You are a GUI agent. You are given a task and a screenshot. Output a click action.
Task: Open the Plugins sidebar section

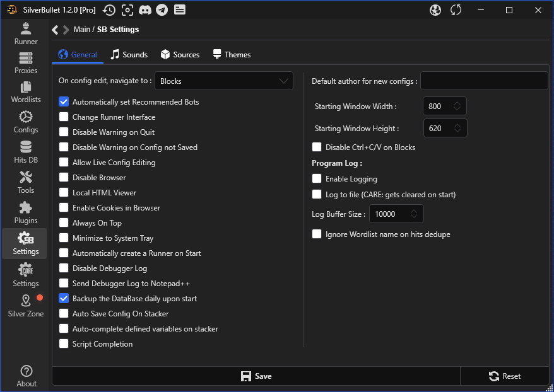point(26,213)
